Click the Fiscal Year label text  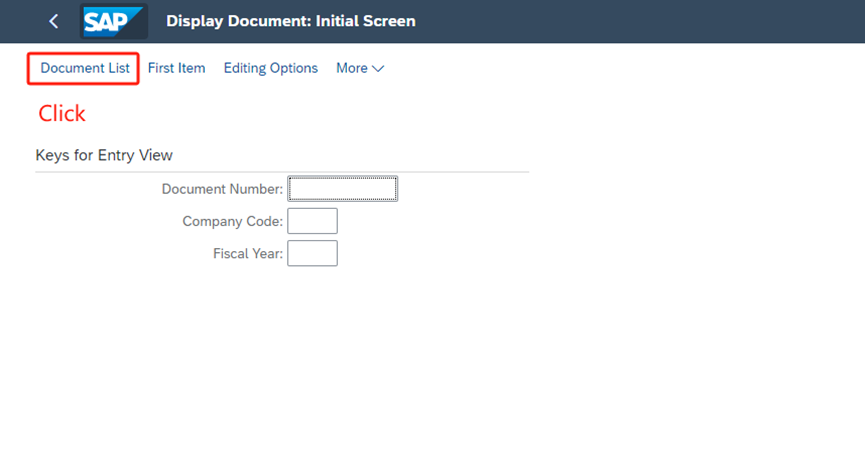click(248, 254)
